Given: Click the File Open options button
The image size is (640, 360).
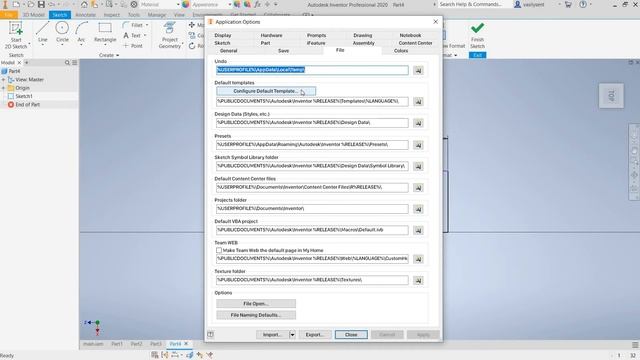Looking at the screenshot, I should click(256, 304).
